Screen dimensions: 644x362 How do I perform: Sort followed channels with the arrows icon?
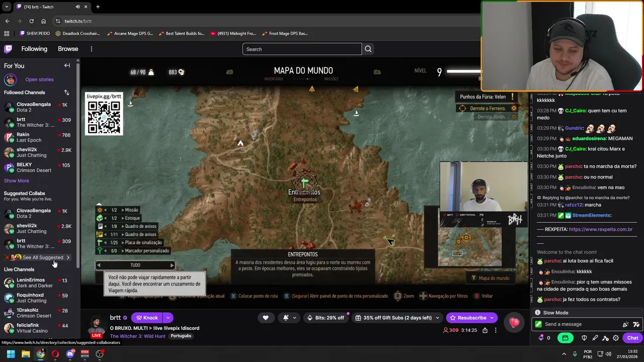click(66, 93)
